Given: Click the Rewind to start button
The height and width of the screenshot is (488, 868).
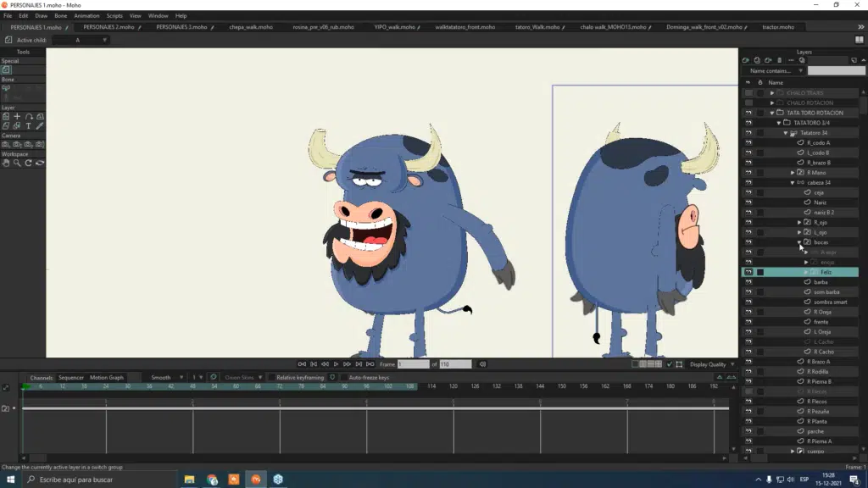Looking at the screenshot, I should [x=302, y=364].
